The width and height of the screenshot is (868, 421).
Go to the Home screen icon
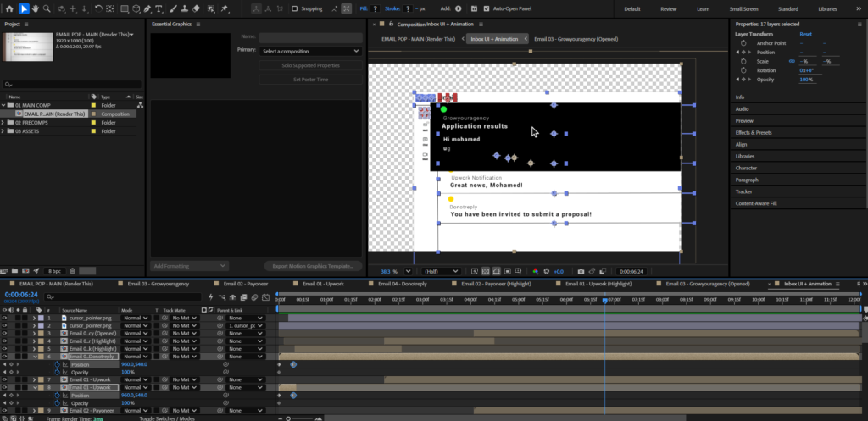pyautogui.click(x=9, y=8)
